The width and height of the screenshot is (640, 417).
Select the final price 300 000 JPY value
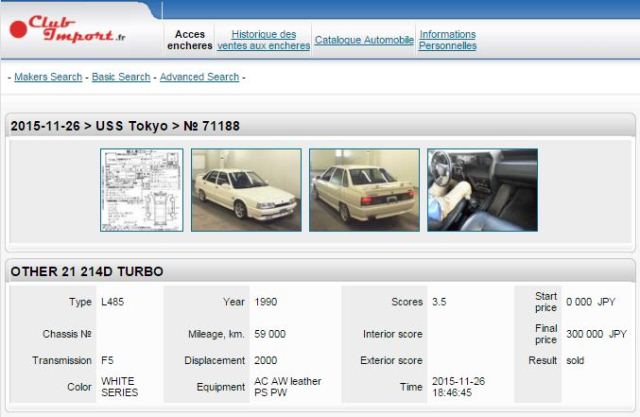596,334
